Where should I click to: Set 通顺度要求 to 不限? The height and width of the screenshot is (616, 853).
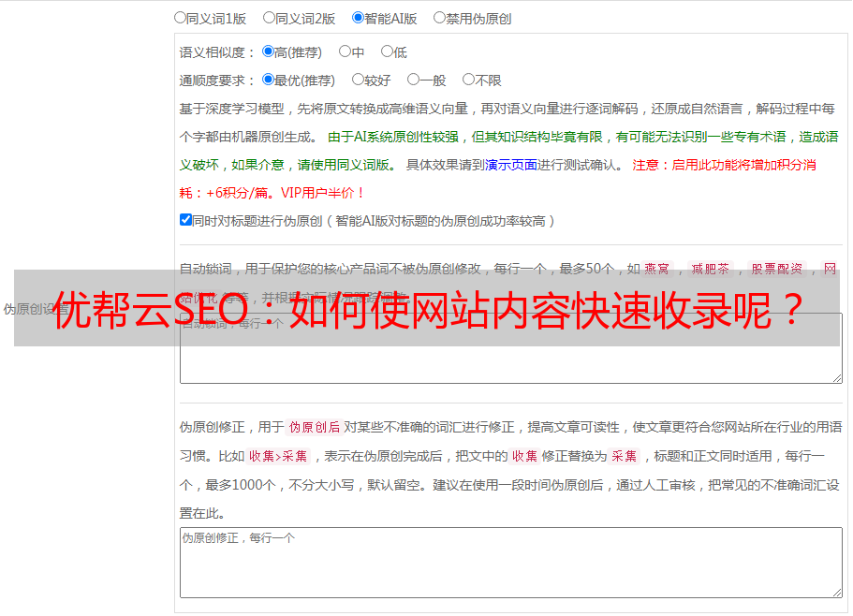point(468,80)
